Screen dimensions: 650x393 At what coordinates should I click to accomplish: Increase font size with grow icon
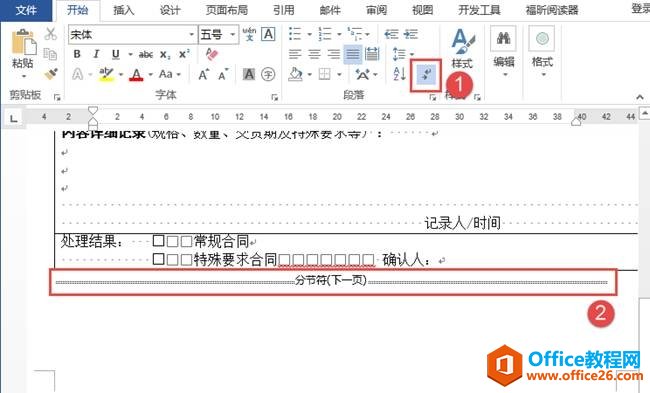click(x=203, y=75)
